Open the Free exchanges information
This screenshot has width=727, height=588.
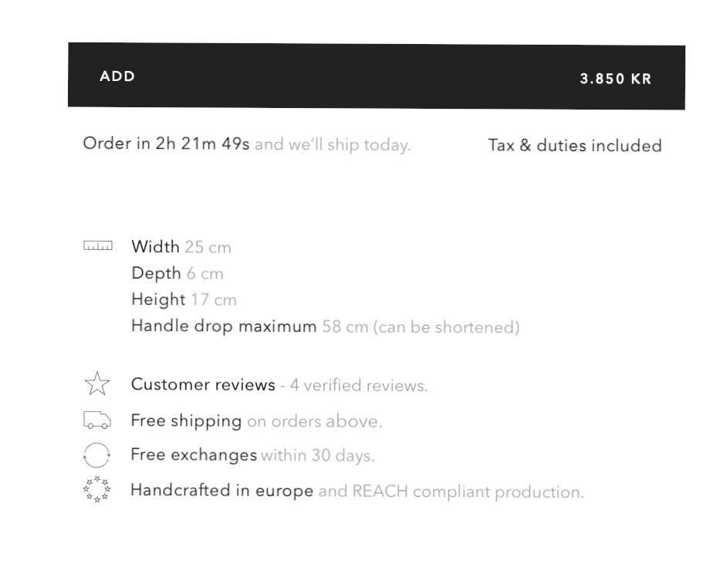click(x=194, y=455)
